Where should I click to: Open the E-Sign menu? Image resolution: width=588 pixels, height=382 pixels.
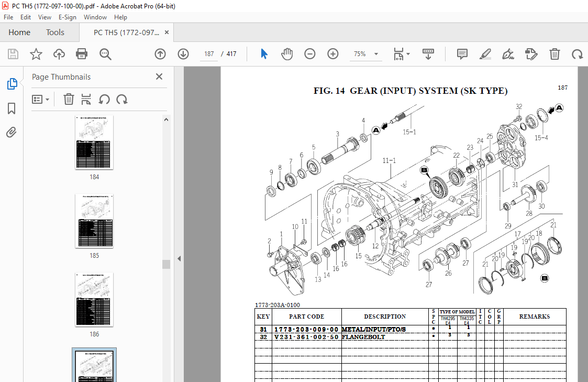tap(68, 17)
